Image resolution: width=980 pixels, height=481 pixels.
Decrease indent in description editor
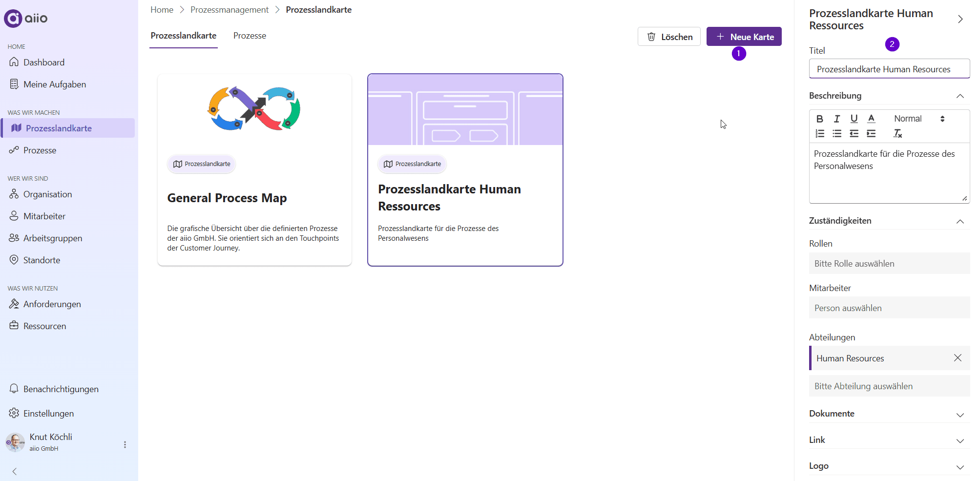coord(854,133)
